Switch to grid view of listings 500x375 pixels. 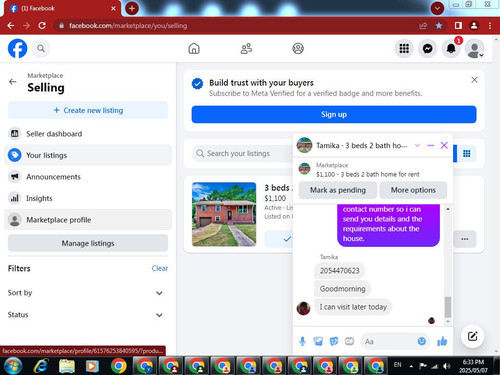(467, 154)
